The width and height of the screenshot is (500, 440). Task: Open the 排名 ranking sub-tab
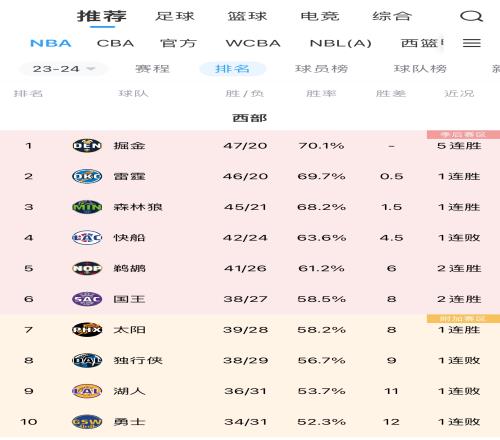pos(233,69)
